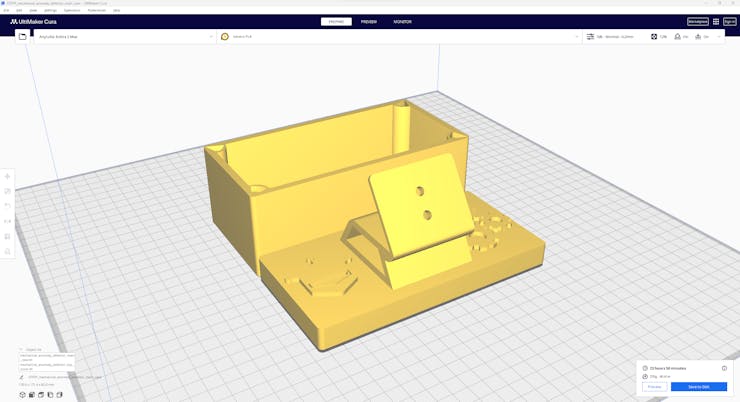Select the Rotate tool in left toolbar
The image size is (740, 402).
coord(7,206)
